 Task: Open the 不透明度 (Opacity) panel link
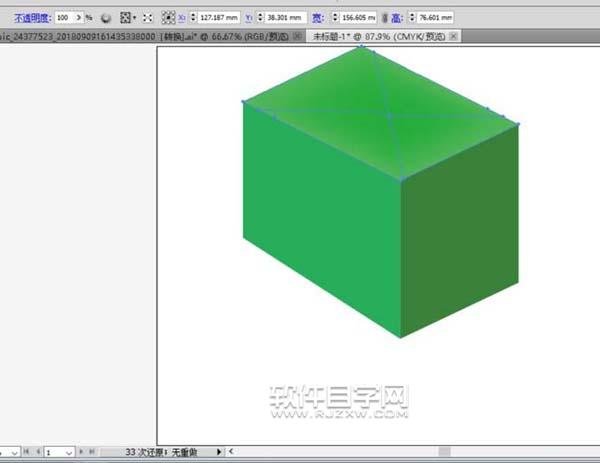(x=32, y=18)
